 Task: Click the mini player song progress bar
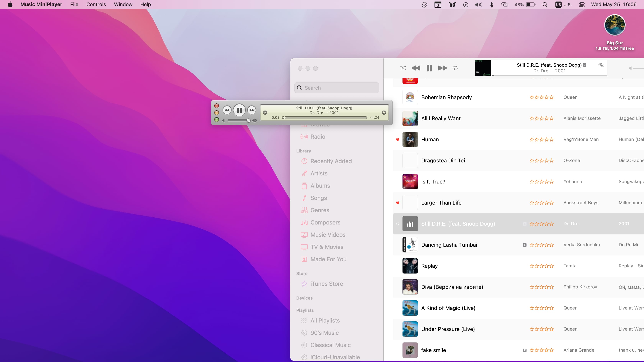pyautogui.click(x=324, y=117)
